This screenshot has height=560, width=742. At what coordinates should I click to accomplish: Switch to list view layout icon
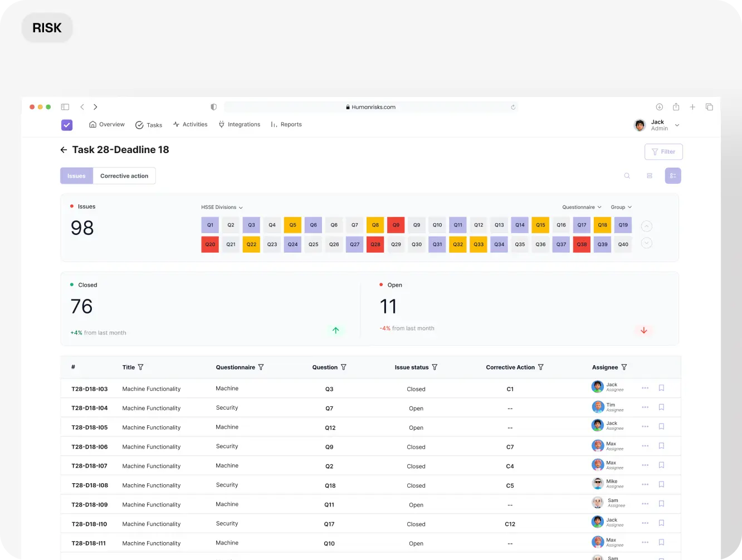(650, 175)
